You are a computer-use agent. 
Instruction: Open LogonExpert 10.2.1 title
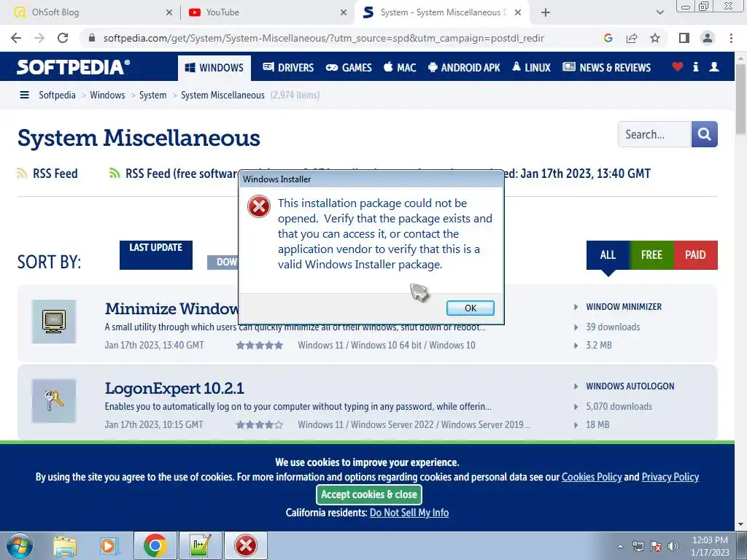tap(174, 388)
